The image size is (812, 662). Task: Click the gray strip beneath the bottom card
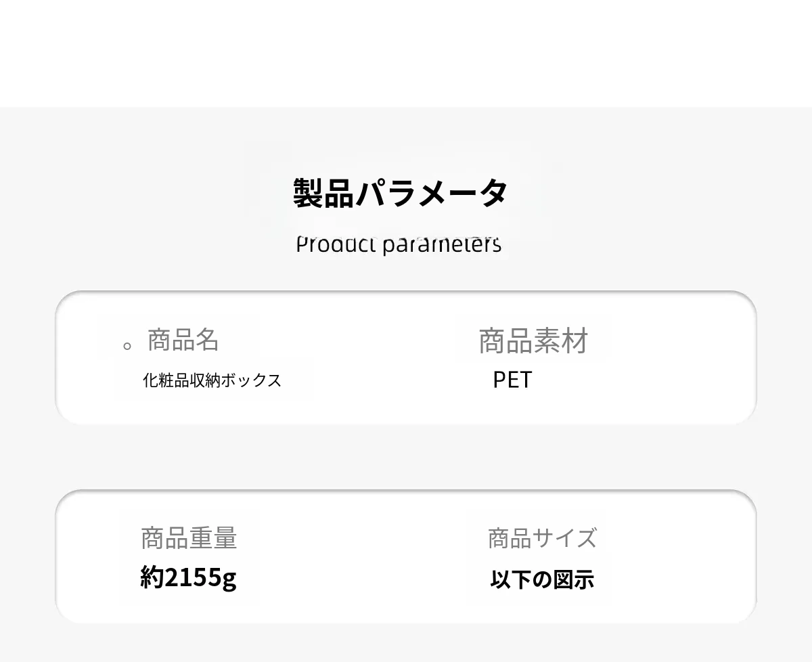[x=406, y=642]
